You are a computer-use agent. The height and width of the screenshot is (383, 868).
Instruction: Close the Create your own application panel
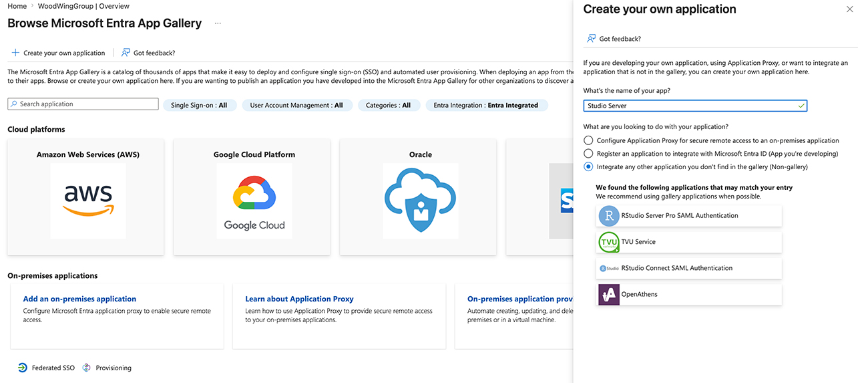pos(849,9)
